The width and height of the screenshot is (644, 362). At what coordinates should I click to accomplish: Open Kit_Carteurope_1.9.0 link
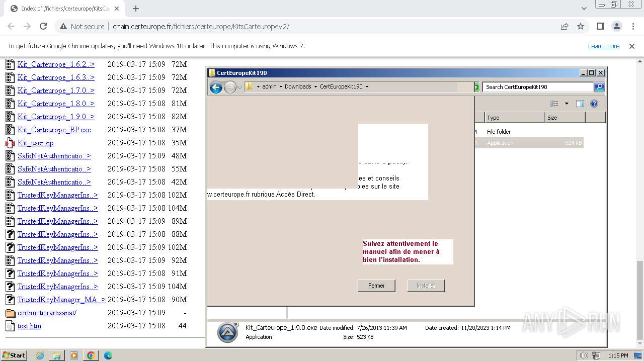56,117
